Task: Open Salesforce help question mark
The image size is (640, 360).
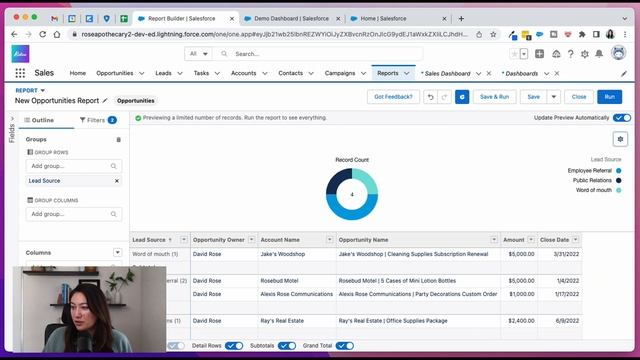Action: tap(570, 54)
